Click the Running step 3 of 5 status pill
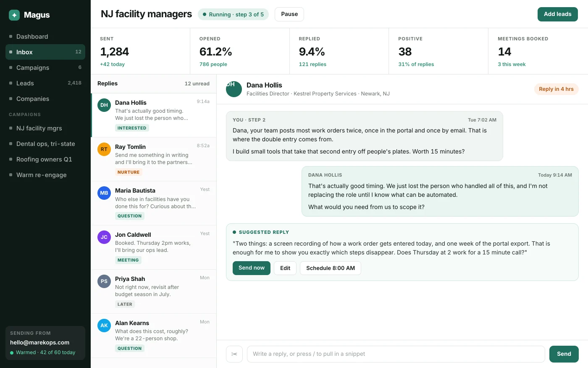588x368 pixels. [233, 14]
